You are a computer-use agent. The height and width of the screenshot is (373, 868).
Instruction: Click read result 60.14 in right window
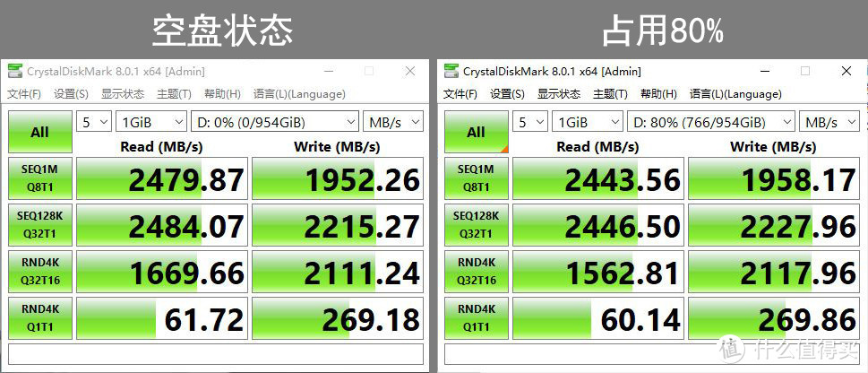[597, 318]
